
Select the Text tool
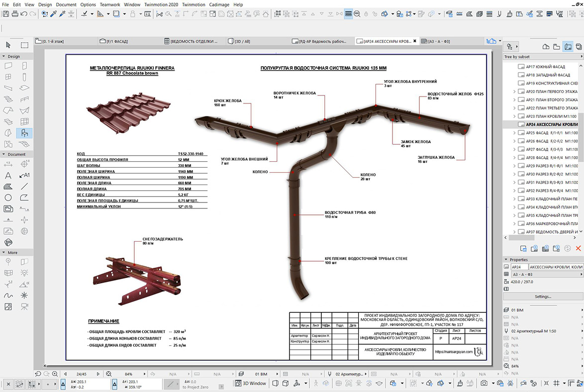tap(8, 176)
